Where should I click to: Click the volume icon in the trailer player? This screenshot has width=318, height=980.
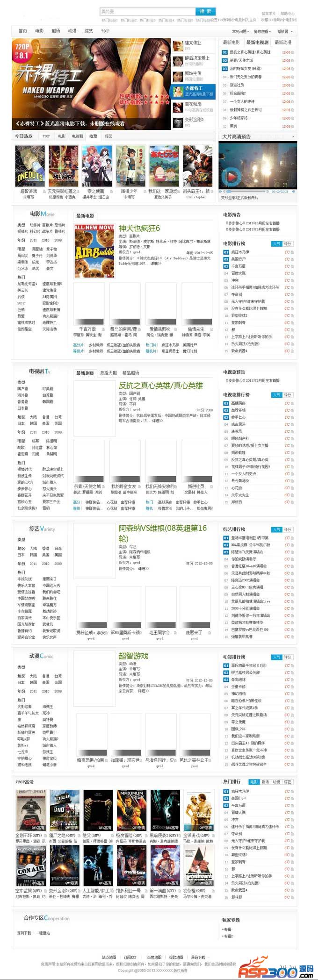click(294, 191)
